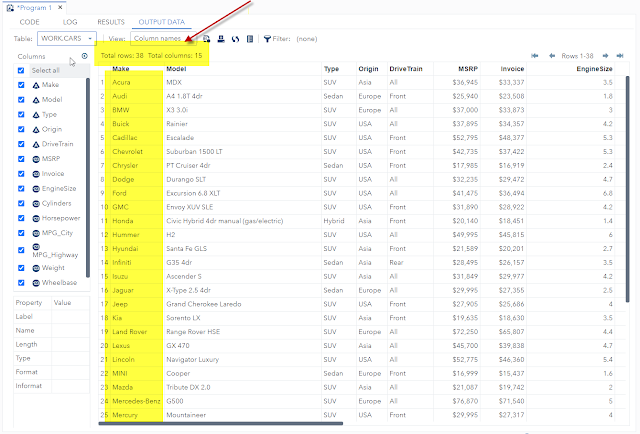The image size is (640, 434).
Task: Click the Type column header
Action: click(x=331, y=69)
